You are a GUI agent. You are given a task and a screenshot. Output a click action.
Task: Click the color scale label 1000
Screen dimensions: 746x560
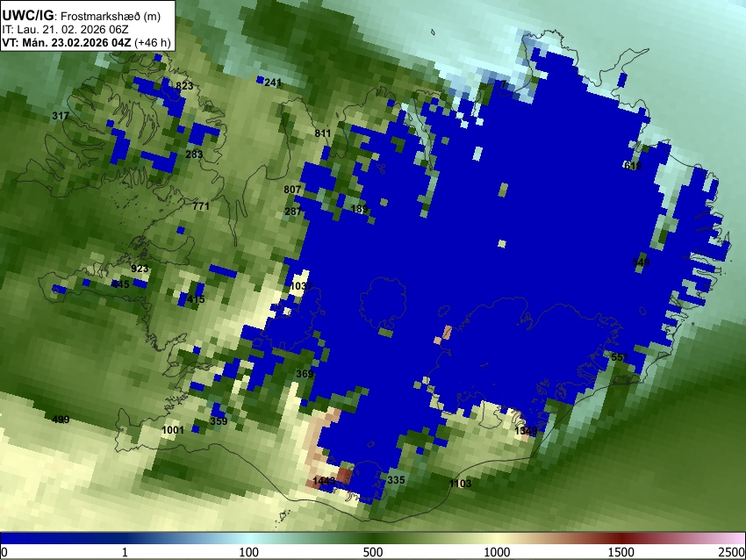click(497, 552)
